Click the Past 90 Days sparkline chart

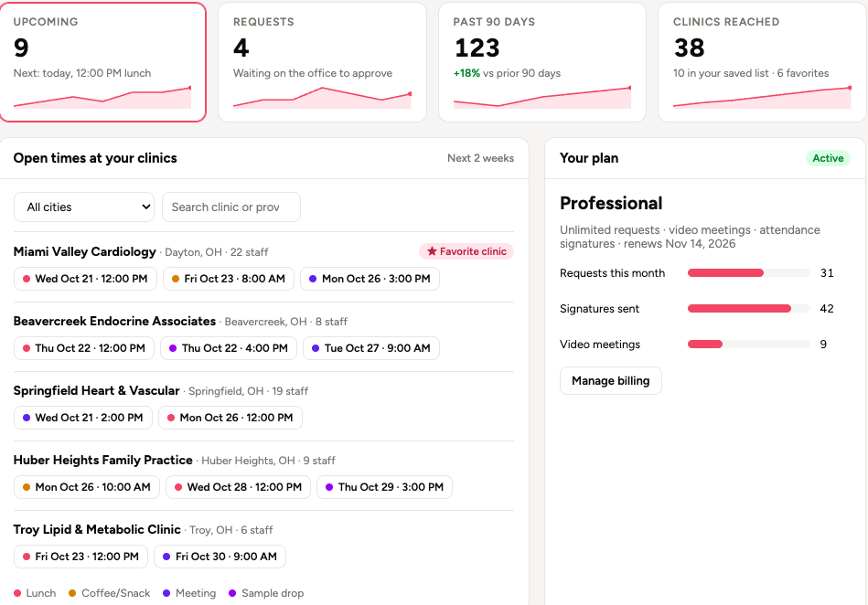542,97
